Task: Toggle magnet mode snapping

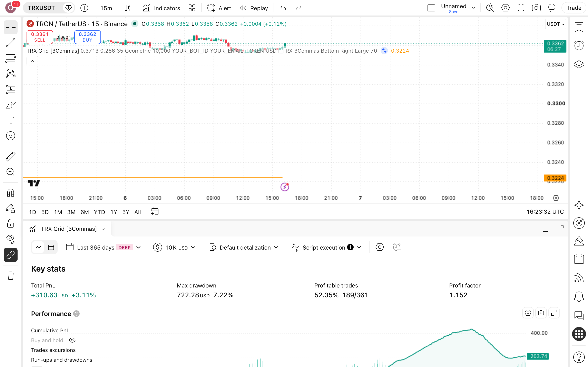Action: [x=10, y=193]
